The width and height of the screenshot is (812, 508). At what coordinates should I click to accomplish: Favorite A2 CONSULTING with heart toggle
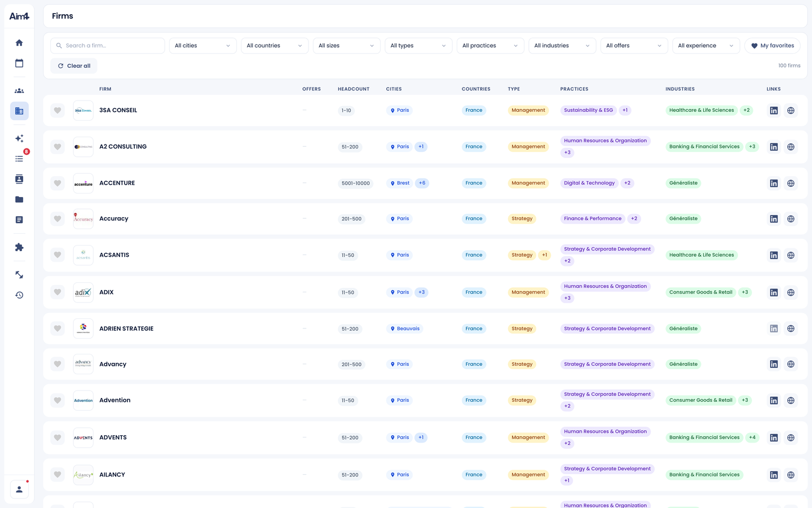pos(58,147)
